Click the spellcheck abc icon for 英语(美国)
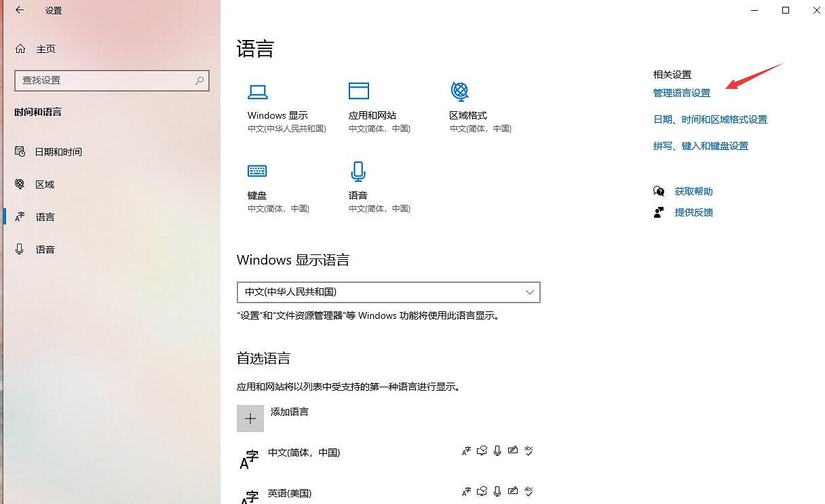 click(x=529, y=492)
